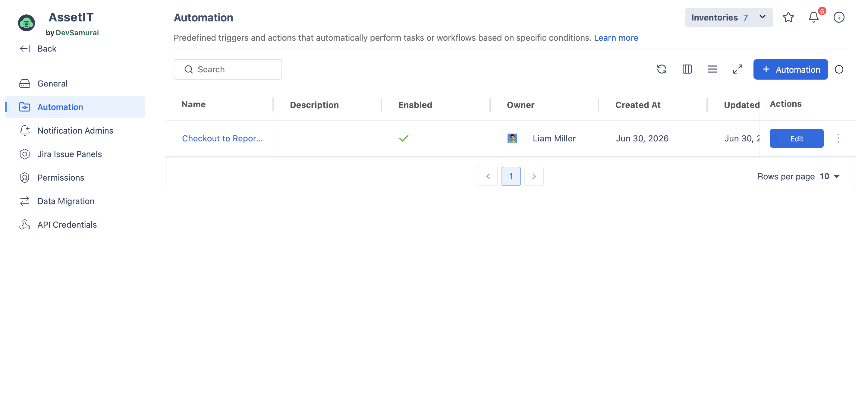Screen dimensions: 868x401
Task: Click the AssetIT logo icon
Action: click(26, 23)
